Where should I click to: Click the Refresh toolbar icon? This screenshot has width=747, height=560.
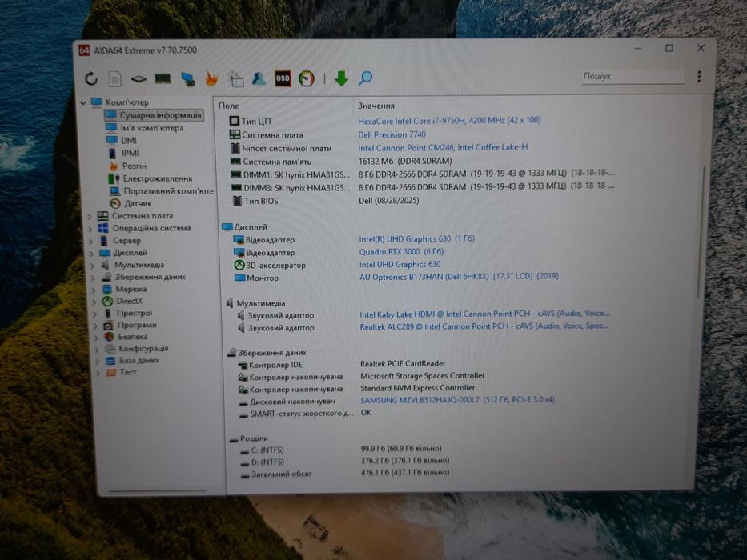coord(91,78)
